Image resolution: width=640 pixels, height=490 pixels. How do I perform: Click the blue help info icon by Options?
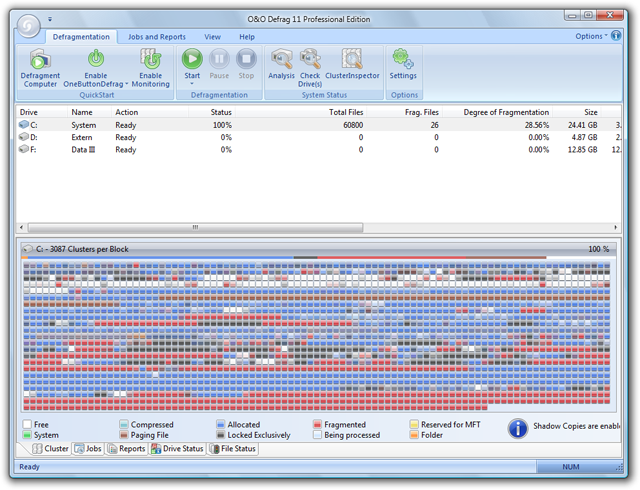(616, 36)
